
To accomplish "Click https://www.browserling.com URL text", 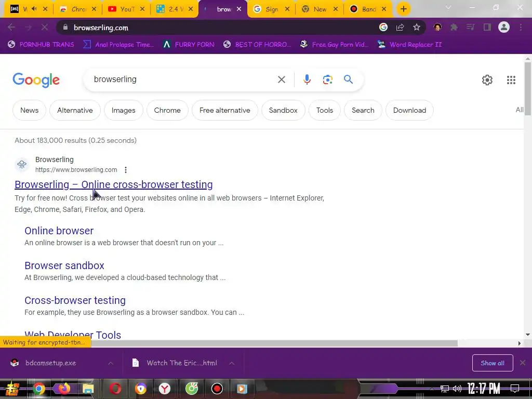I will pos(76,170).
